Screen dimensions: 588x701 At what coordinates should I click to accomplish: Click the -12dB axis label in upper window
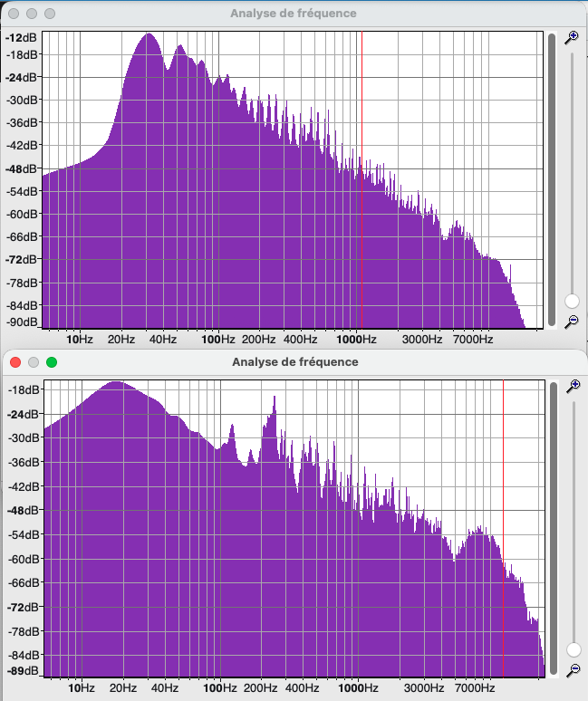(21, 38)
